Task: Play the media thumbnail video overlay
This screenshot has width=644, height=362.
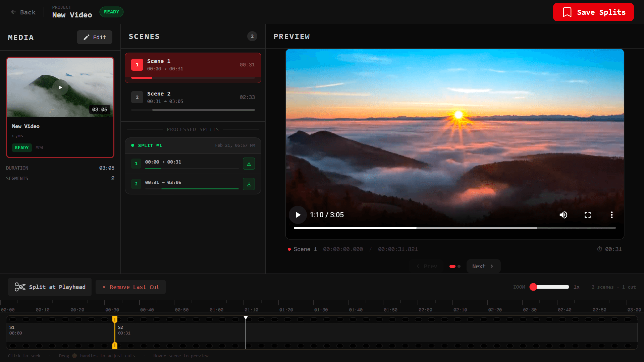Action: (x=60, y=87)
